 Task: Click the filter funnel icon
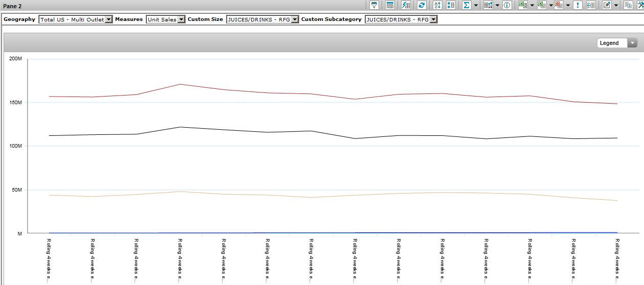[x=374, y=5]
